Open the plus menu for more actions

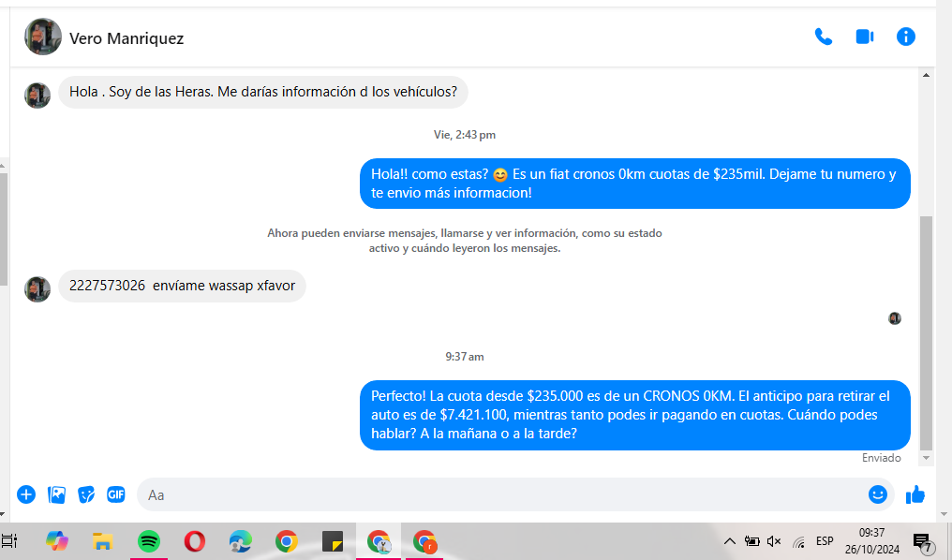pos(26,494)
